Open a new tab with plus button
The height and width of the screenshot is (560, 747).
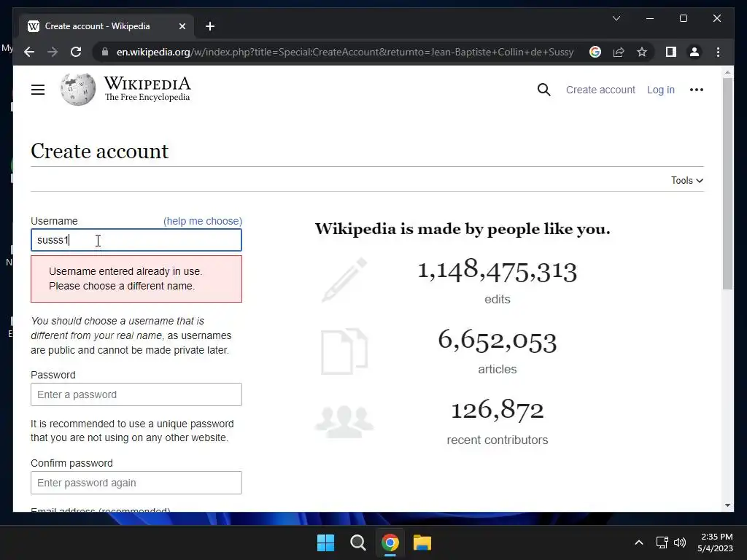pyautogui.click(x=210, y=26)
